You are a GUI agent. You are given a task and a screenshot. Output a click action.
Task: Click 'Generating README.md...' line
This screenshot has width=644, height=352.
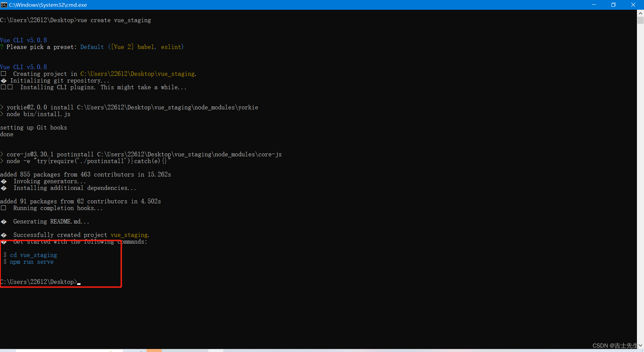[45, 221]
